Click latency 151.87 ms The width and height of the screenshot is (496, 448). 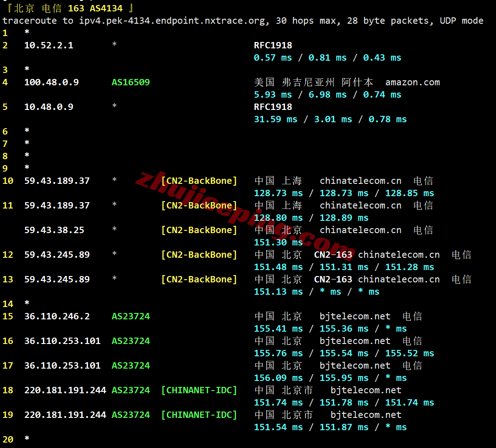click(344, 427)
